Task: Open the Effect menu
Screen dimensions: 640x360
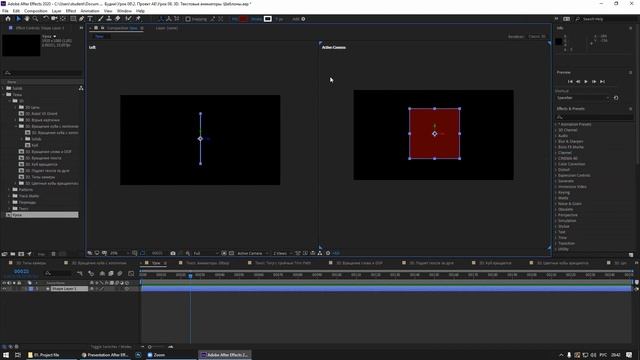Action: point(71,11)
